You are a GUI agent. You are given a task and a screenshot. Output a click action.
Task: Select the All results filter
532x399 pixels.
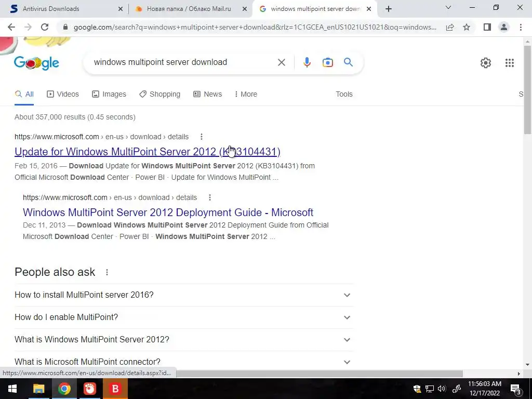(x=24, y=95)
